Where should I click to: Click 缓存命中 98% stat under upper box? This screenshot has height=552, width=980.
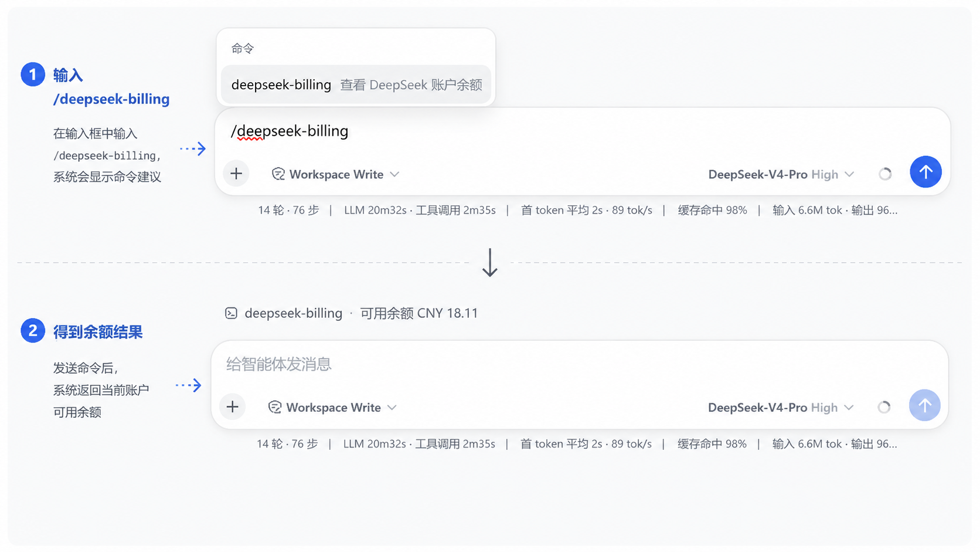point(713,210)
